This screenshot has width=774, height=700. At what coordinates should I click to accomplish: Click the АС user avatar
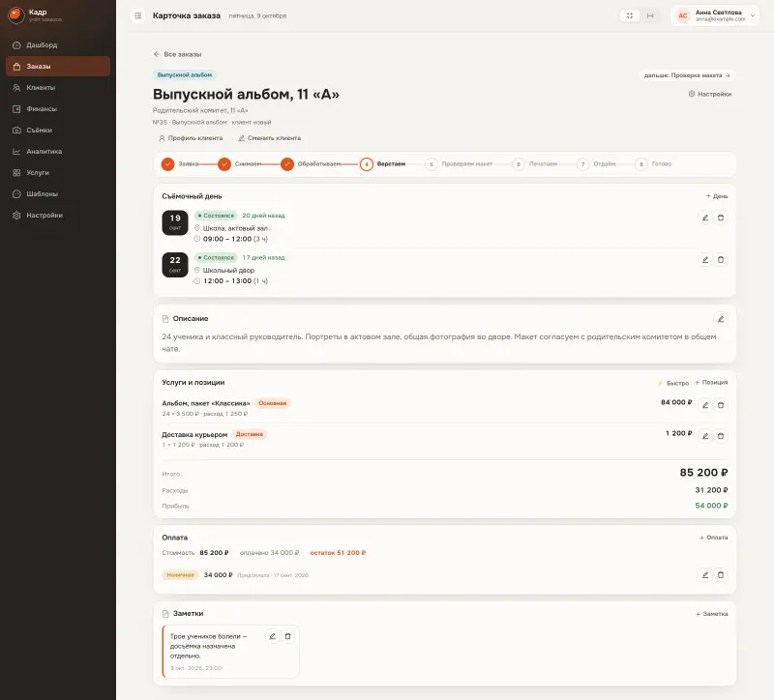pos(683,15)
